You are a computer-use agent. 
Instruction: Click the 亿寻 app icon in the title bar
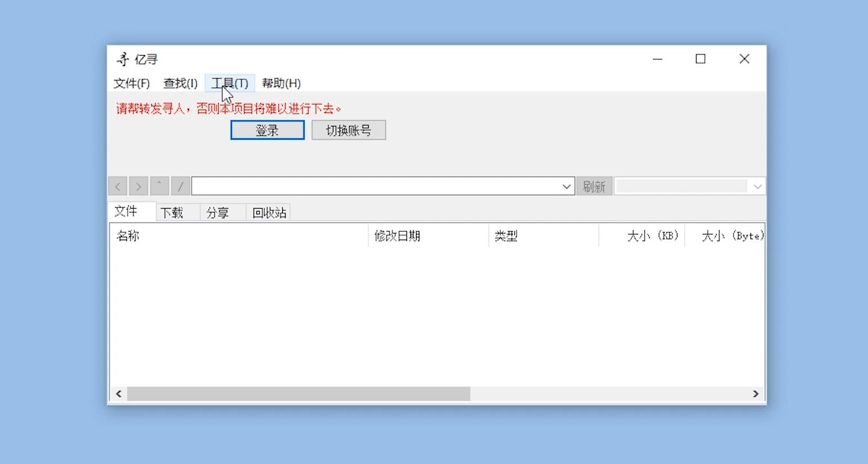pos(123,58)
